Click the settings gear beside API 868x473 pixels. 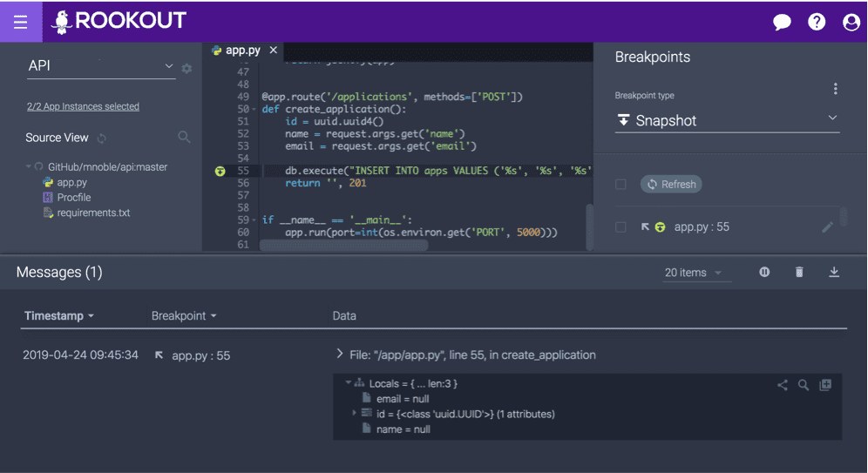pos(186,68)
